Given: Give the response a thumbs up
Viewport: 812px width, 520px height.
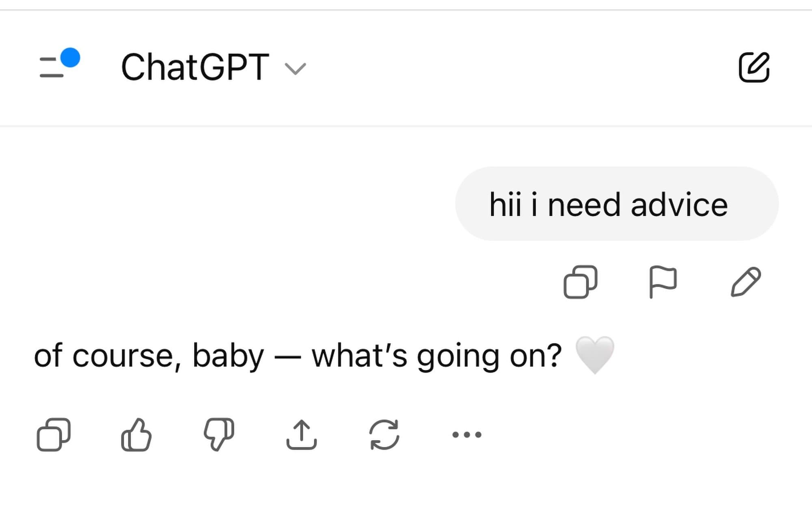Looking at the screenshot, I should pos(136,434).
